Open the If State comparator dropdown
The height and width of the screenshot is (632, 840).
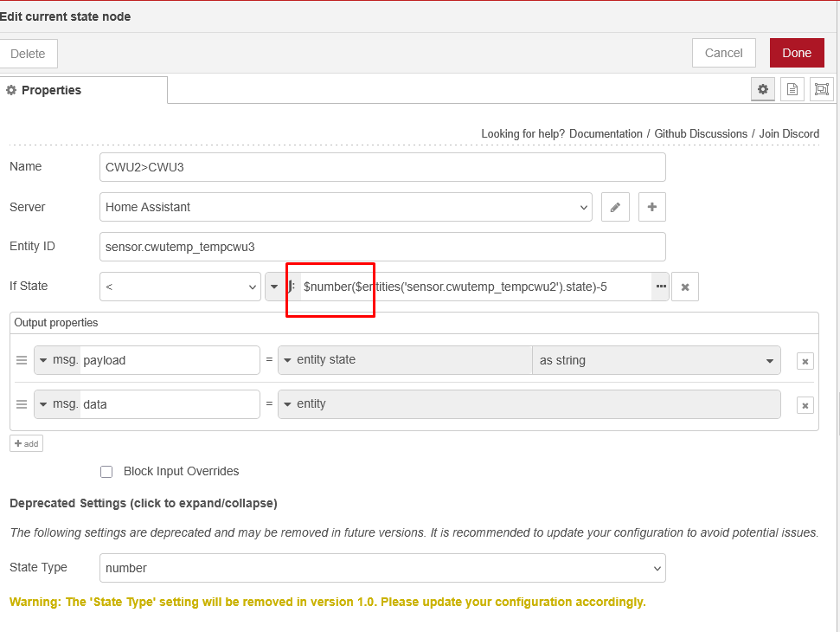pyautogui.click(x=180, y=287)
